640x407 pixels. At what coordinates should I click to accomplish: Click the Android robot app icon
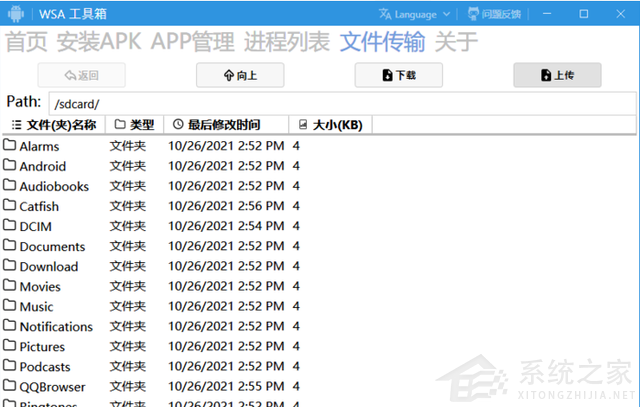(x=16, y=14)
